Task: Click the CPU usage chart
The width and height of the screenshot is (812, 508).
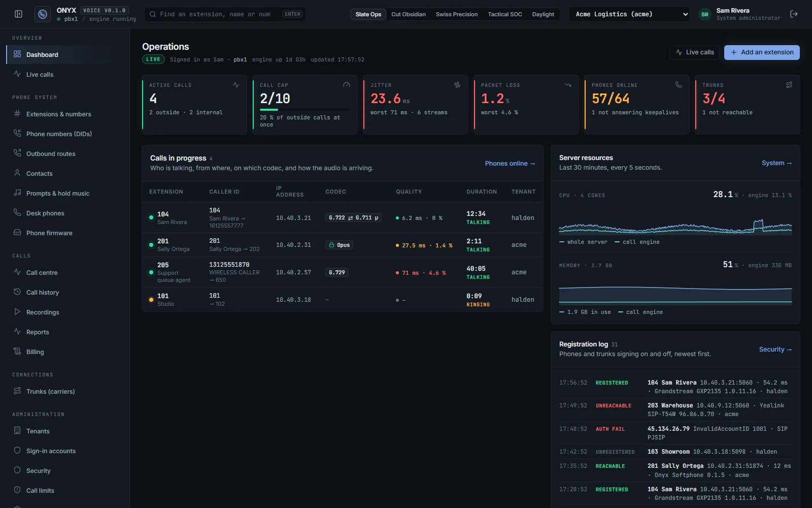Action: (x=675, y=219)
